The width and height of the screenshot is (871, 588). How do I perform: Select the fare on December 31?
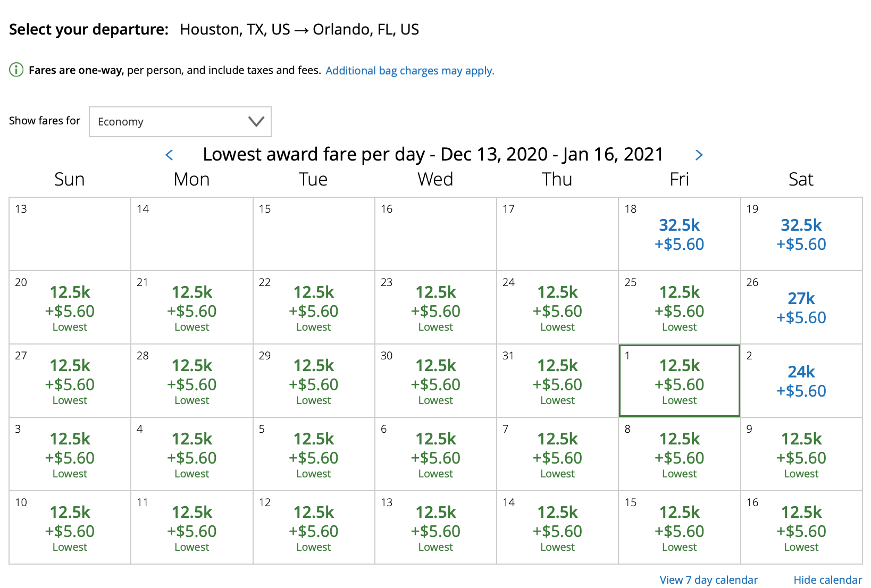click(x=557, y=380)
